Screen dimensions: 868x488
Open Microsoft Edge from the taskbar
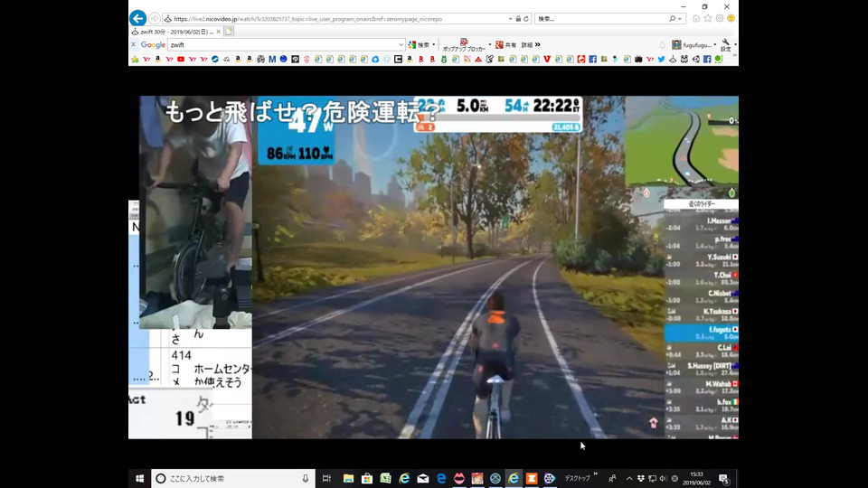coord(441,478)
